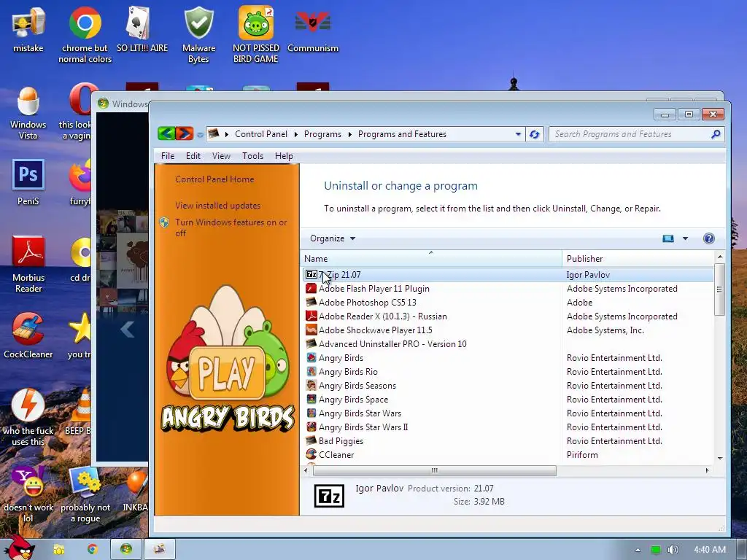
Task: Click the scroll down arrow of list
Action: coord(720,458)
